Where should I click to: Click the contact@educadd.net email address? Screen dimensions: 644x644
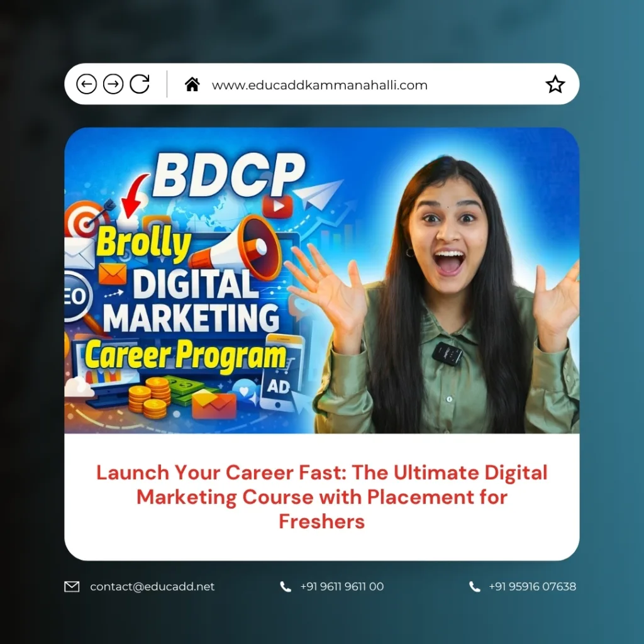click(151, 586)
